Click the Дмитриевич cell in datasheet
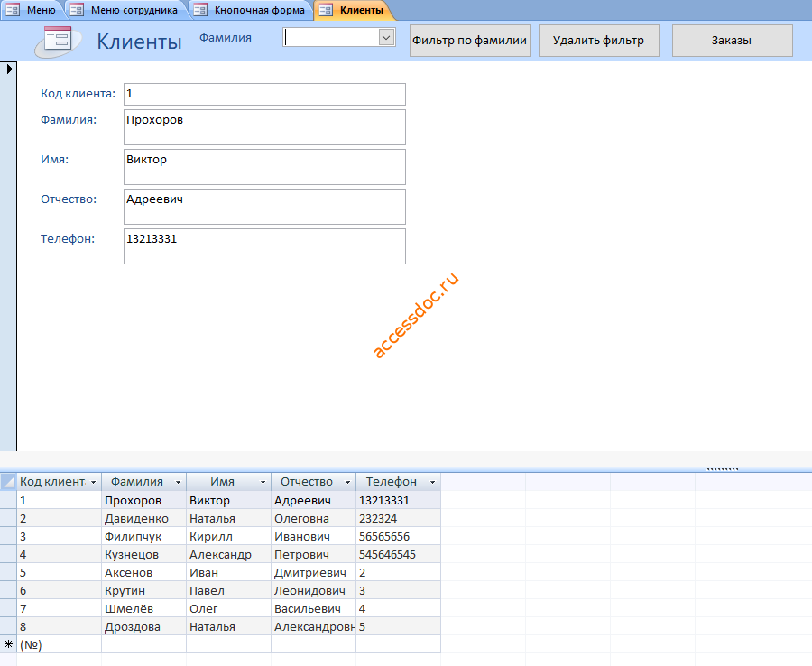812x666 pixels. coord(313,573)
